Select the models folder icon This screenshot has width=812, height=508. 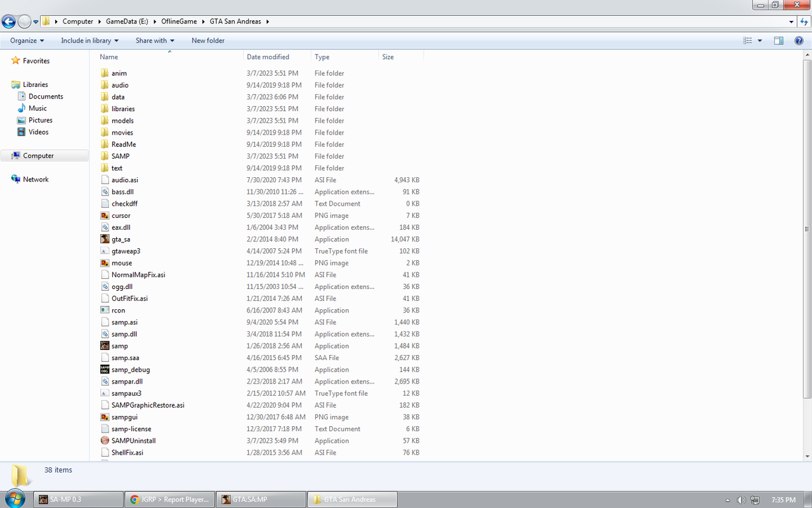(x=105, y=121)
